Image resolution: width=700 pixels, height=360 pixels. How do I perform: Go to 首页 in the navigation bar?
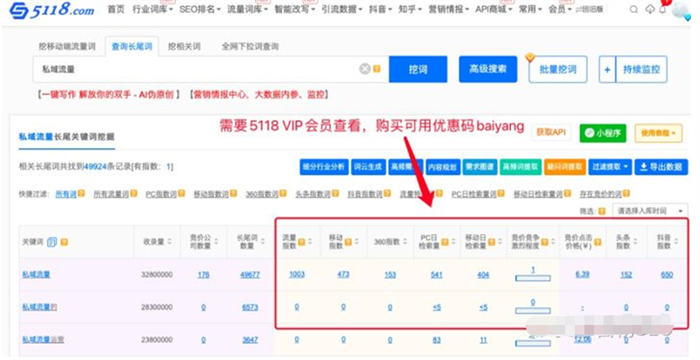(117, 9)
